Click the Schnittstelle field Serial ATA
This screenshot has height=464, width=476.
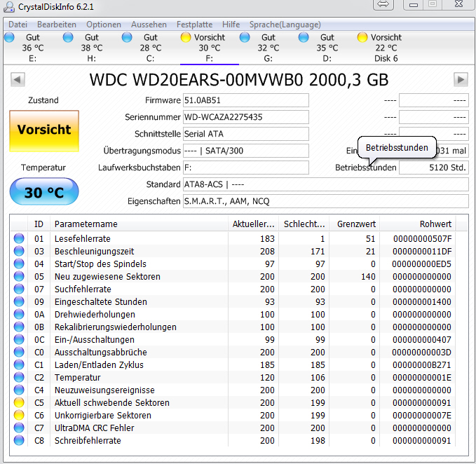pyautogui.click(x=246, y=134)
